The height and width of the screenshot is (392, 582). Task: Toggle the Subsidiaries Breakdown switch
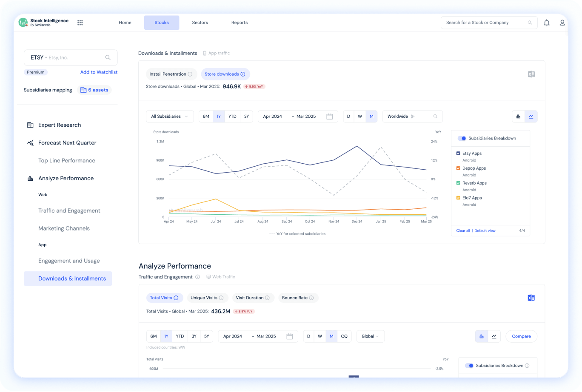coord(461,138)
